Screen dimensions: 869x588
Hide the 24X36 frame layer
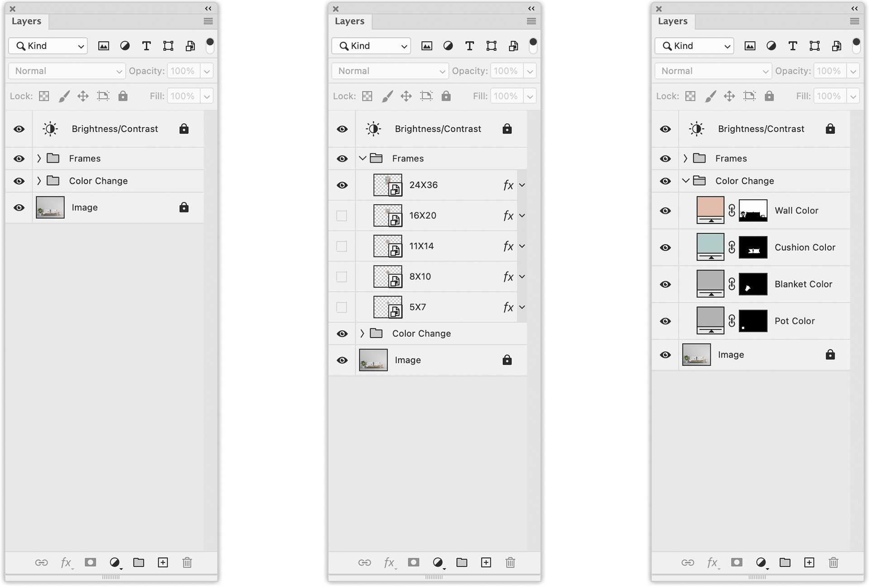tap(342, 185)
